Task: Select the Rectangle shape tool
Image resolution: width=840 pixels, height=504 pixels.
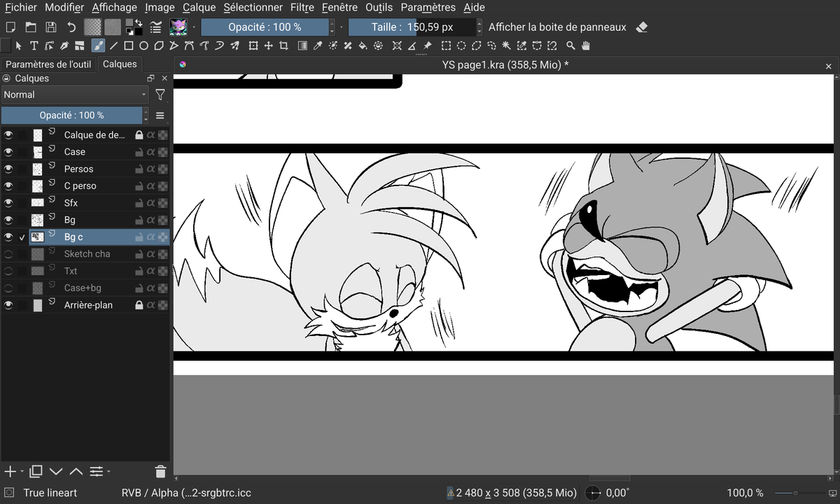Action: 129,46
